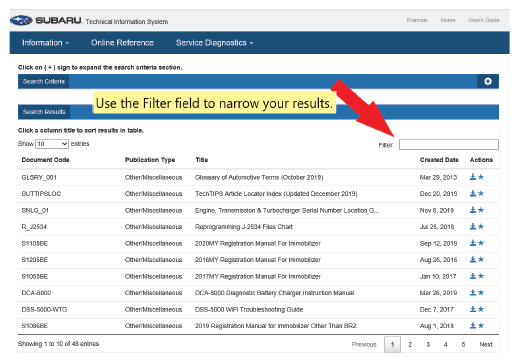
Task: Favorite the S1053BE 2017MY manual
Action: click(481, 276)
